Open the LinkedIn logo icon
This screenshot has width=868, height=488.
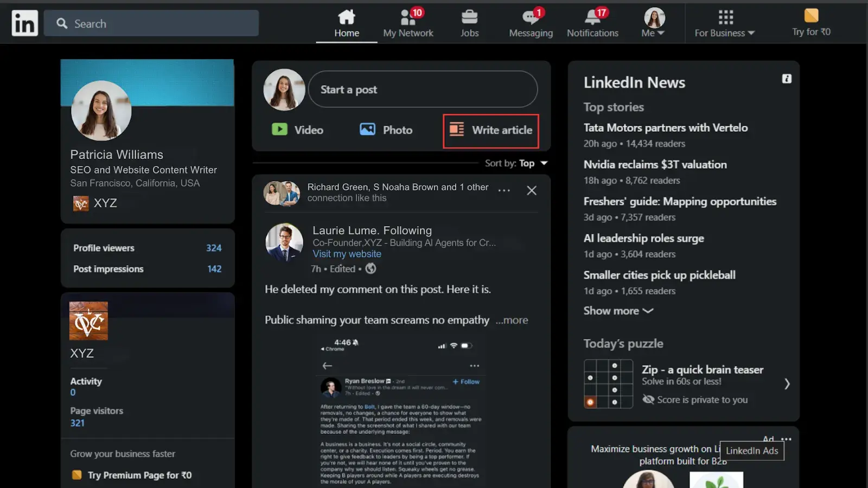[24, 23]
